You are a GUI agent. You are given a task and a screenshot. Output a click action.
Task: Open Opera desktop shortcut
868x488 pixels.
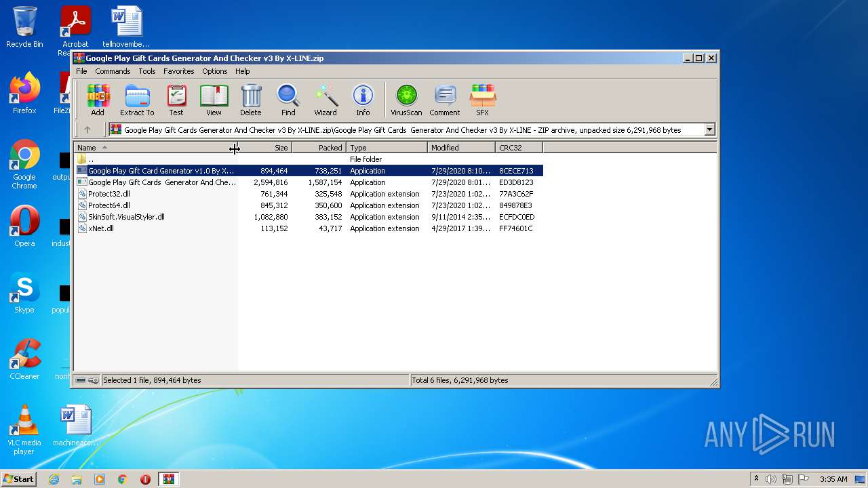tap(24, 226)
